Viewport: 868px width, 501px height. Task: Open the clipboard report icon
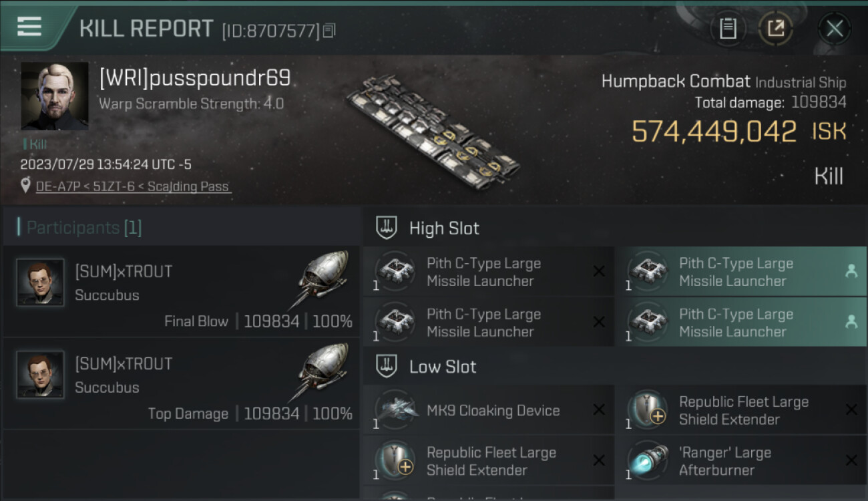point(728,28)
